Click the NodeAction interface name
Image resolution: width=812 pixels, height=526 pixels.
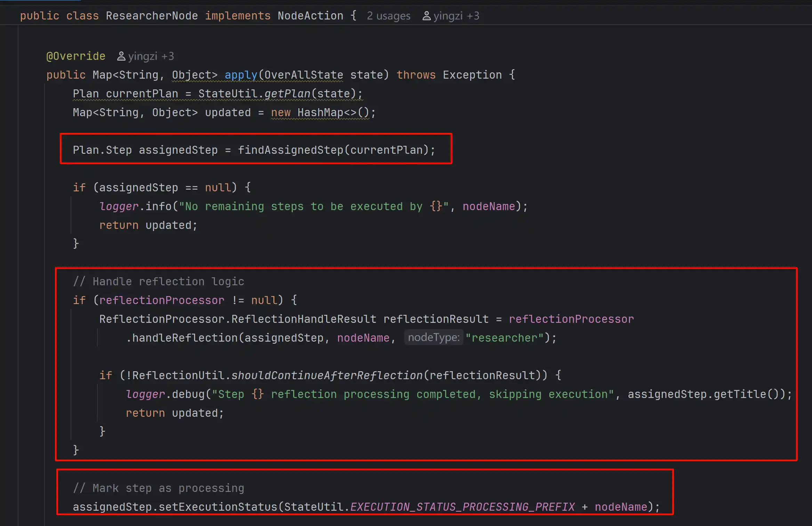310,16
